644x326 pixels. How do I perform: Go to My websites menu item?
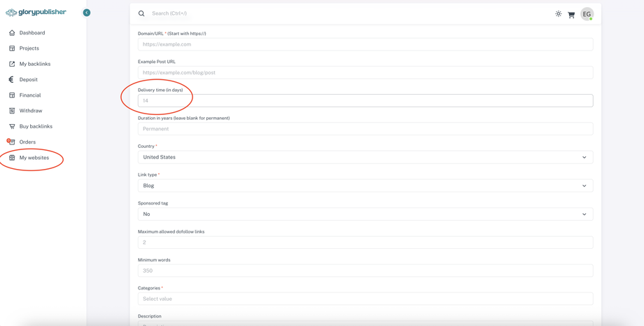click(x=34, y=158)
